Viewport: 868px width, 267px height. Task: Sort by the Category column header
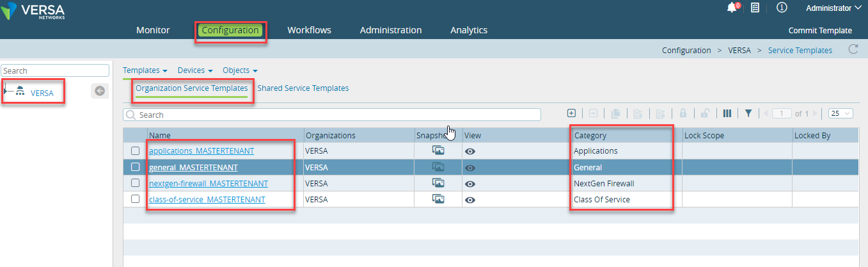[627, 136]
